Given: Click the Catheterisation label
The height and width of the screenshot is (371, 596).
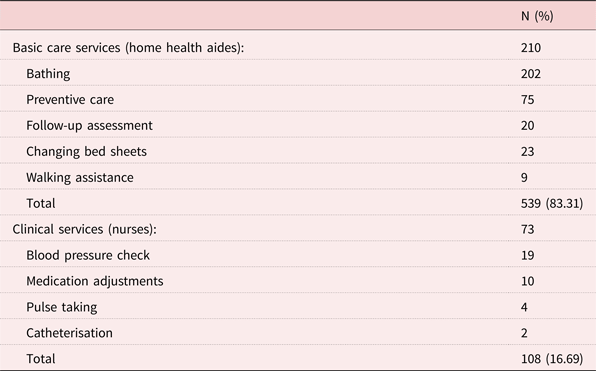Looking at the screenshot, I should pos(69,333).
